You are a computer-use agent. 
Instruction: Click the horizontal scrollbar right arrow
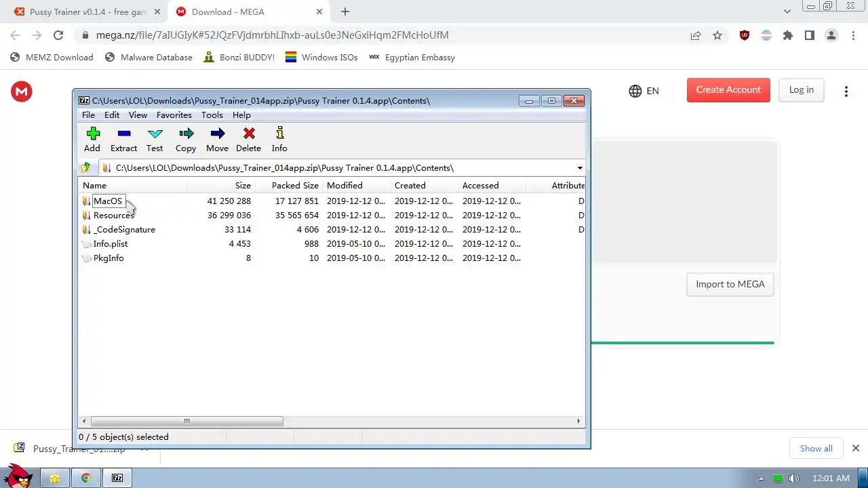click(x=578, y=421)
